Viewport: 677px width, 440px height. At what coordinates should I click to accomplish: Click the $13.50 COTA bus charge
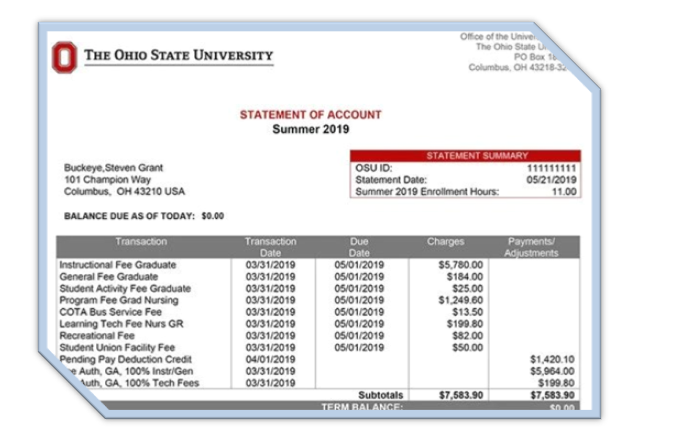pyautogui.click(x=468, y=312)
